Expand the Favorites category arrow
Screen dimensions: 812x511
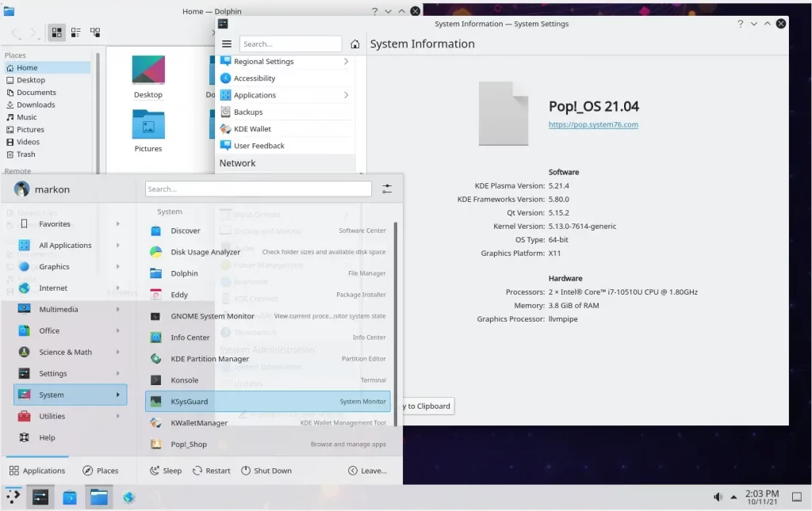(118, 224)
